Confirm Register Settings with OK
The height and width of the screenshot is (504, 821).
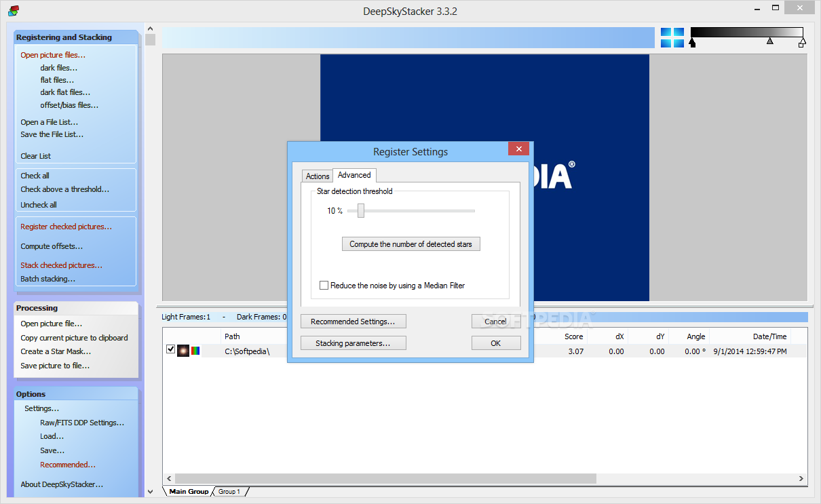(495, 343)
